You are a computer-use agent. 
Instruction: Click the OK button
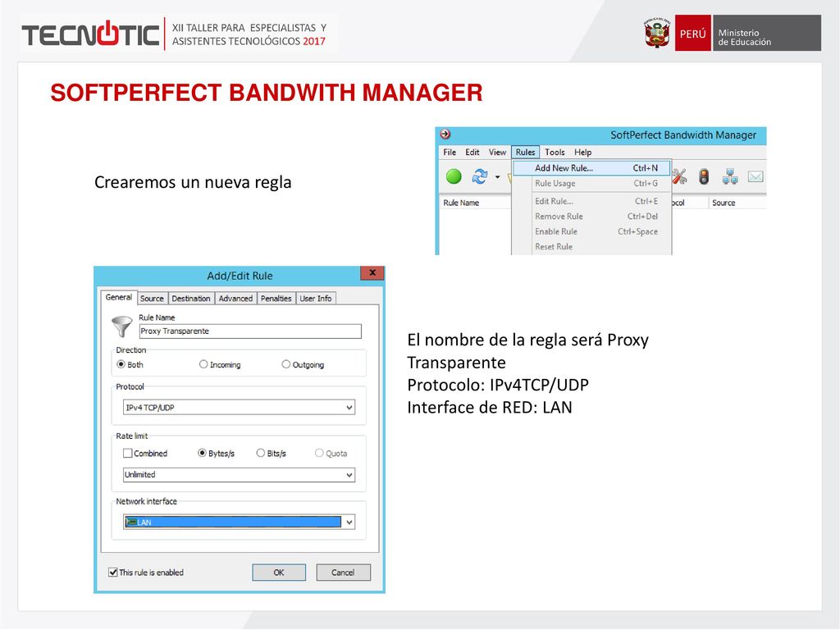point(279,572)
